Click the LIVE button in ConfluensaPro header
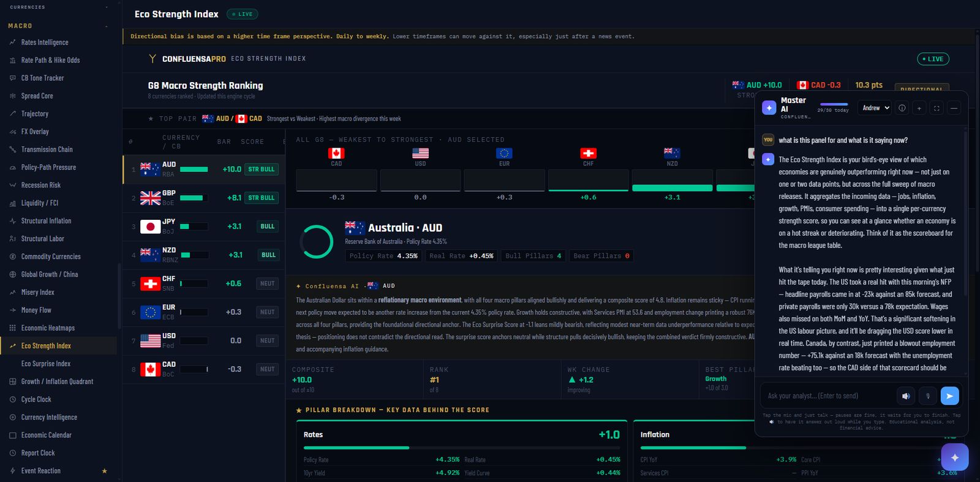Screen dimensions: 980x482 (x=933, y=59)
